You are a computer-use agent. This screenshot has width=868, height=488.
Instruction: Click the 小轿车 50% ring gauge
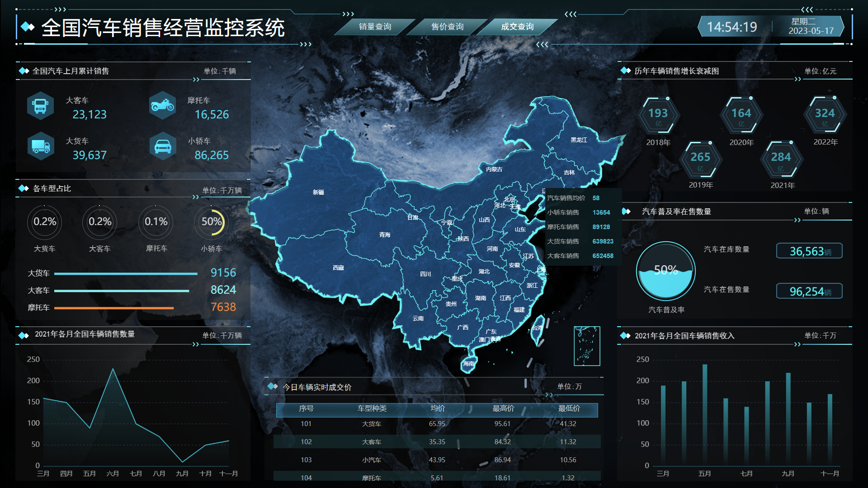[212, 222]
